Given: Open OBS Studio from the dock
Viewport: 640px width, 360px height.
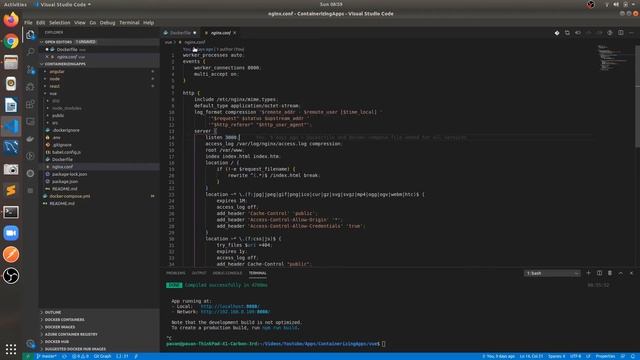Looking at the screenshot, I should pos(11,276).
